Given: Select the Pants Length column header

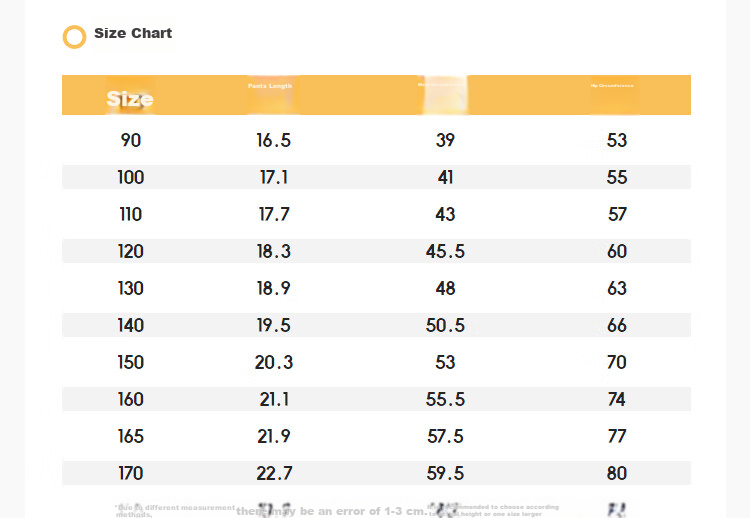Looking at the screenshot, I should [x=270, y=86].
